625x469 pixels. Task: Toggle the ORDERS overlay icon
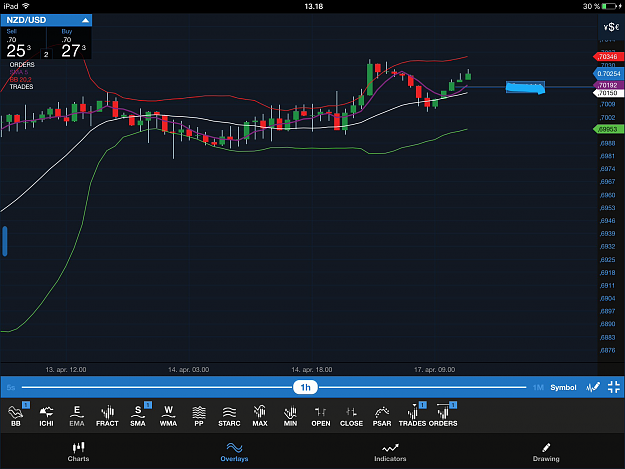[443, 415]
